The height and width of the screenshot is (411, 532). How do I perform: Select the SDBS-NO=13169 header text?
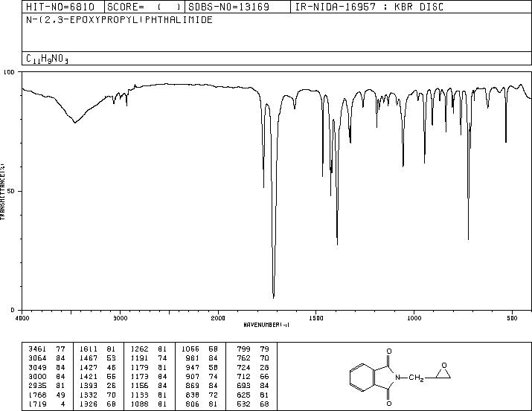pos(228,7)
